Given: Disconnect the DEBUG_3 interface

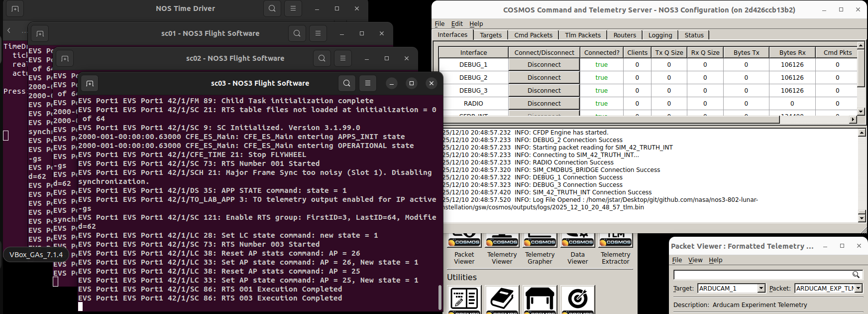Looking at the screenshot, I should (544, 90).
